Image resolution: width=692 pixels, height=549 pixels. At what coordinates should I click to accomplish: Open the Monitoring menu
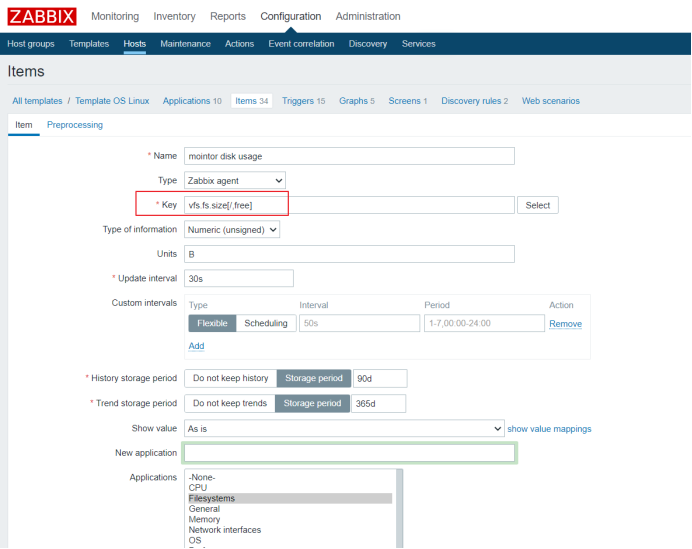click(115, 16)
